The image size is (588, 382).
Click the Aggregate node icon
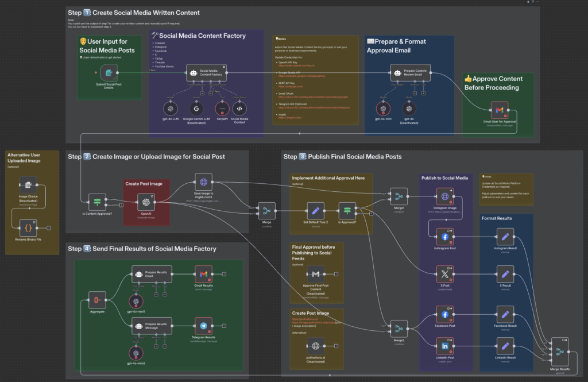(x=96, y=299)
